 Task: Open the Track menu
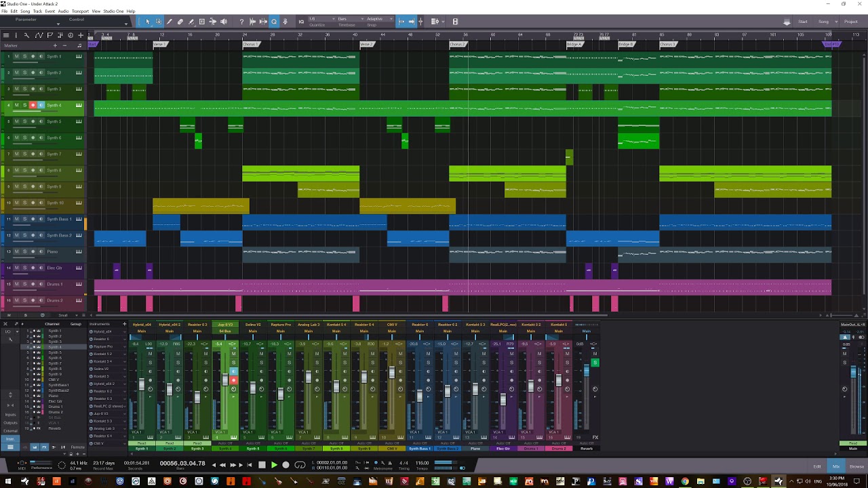pos(37,12)
